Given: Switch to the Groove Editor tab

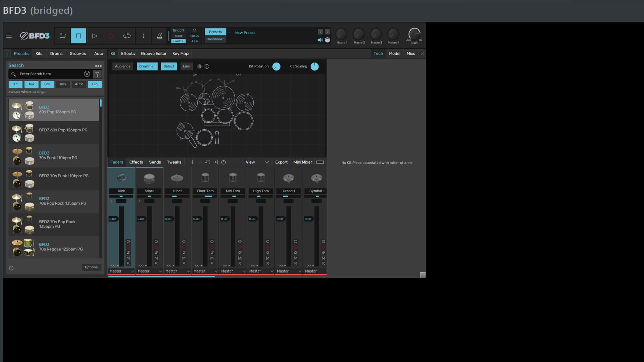Looking at the screenshot, I should (153, 54).
